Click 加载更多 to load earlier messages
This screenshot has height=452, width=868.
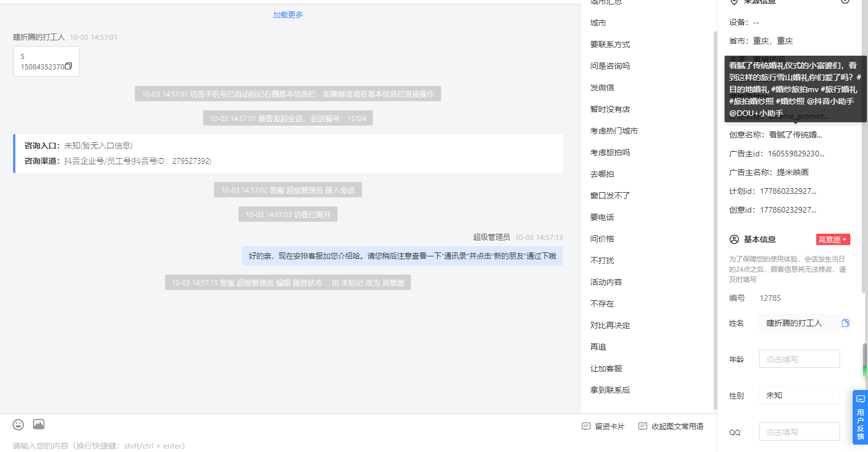[x=288, y=15]
